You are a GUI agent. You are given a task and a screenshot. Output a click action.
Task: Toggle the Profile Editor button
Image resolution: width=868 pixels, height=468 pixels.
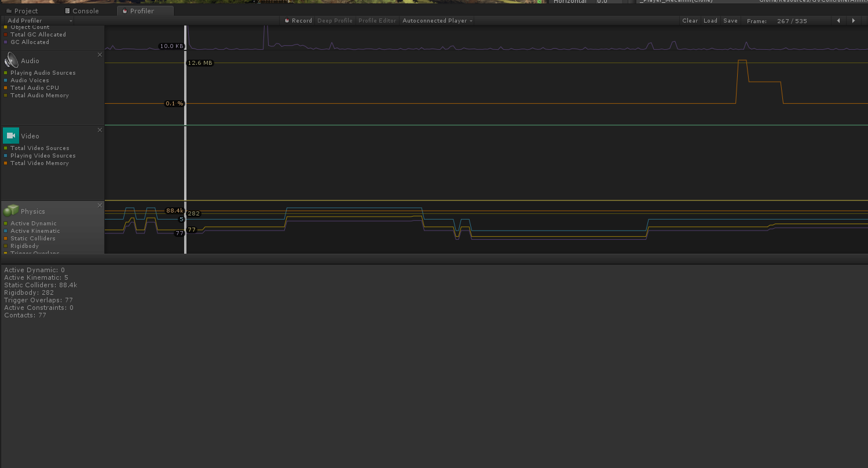tap(377, 21)
